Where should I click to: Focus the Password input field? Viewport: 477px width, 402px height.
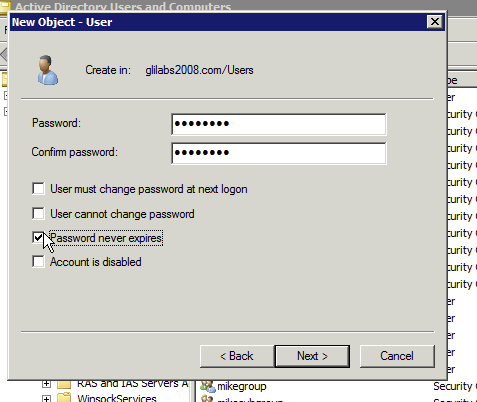[x=279, y=124]
